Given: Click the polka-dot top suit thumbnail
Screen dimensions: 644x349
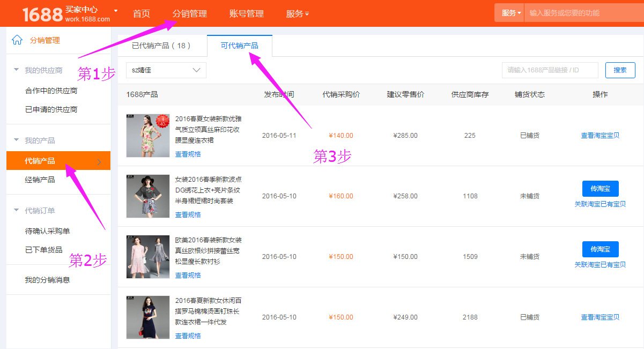Looking at the screenshot, I should point(147,196).
